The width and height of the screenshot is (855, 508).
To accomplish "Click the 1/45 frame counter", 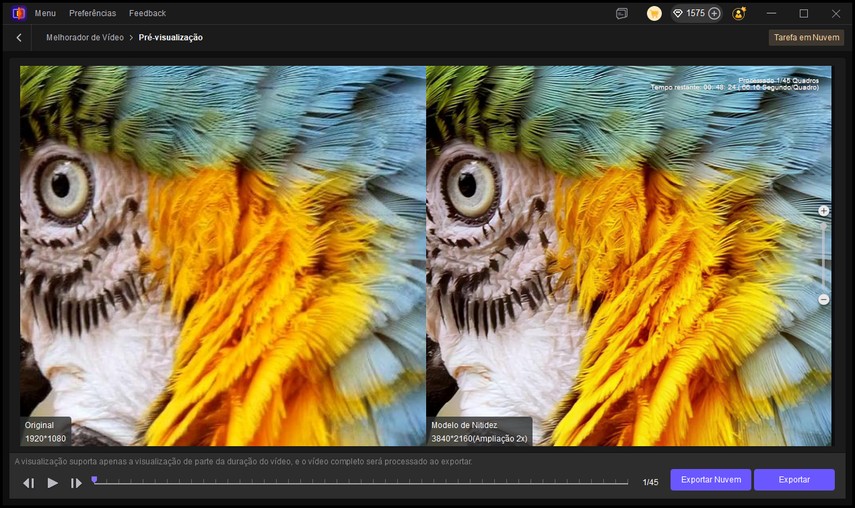I will pos(650,482).
